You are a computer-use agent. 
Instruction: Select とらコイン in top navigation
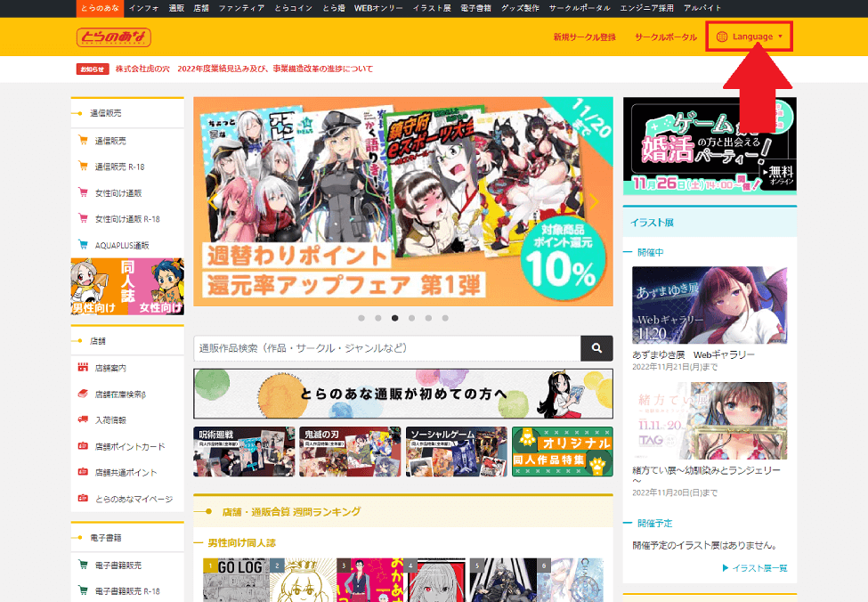pos(294,8)
